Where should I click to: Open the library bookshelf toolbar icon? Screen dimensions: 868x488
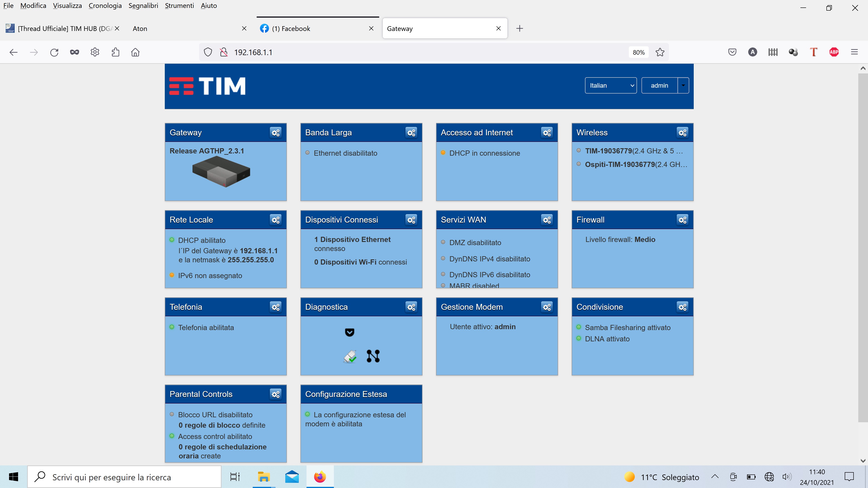[773, 52]
